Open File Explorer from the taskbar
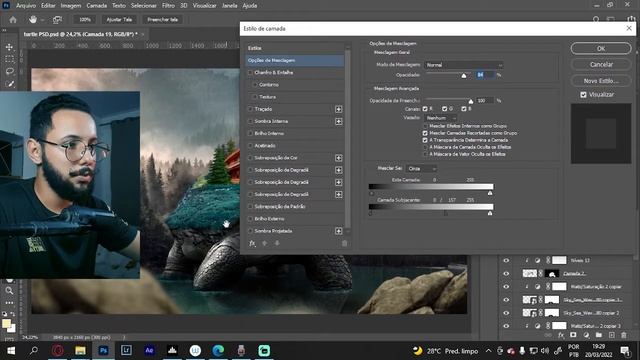Screen dimensions: 640x360 [x=80, y=351]
